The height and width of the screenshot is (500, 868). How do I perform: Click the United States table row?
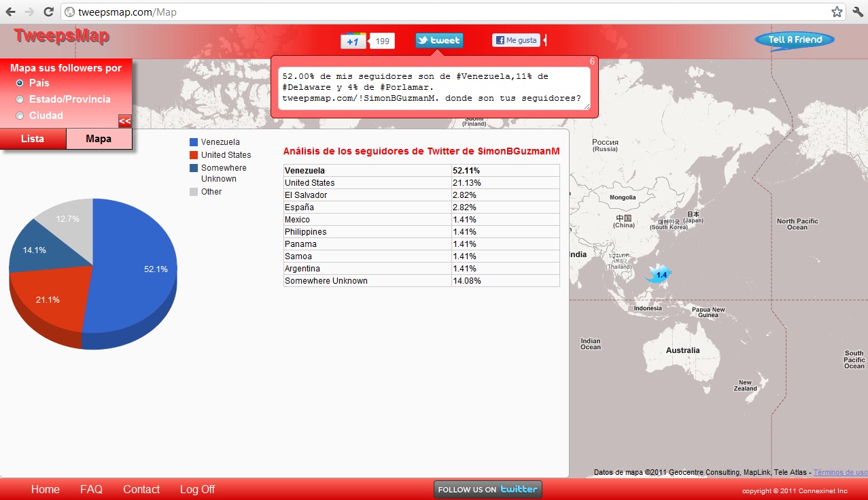click(x=421, y=183)
